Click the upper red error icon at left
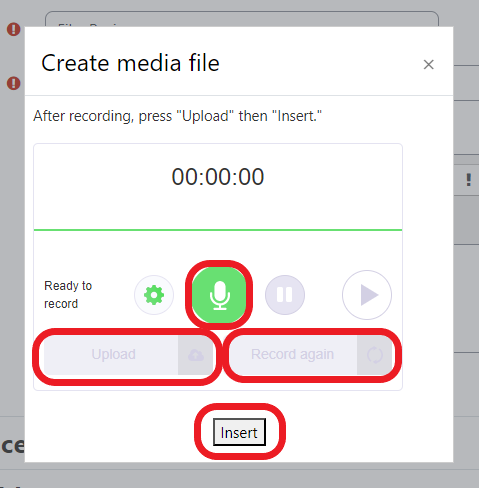 13,29
